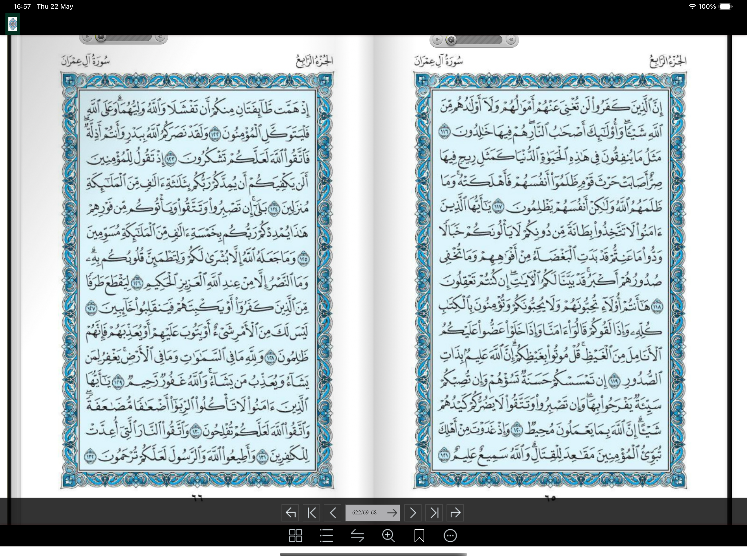Click the left page number ٦٦

coord(197,498)
